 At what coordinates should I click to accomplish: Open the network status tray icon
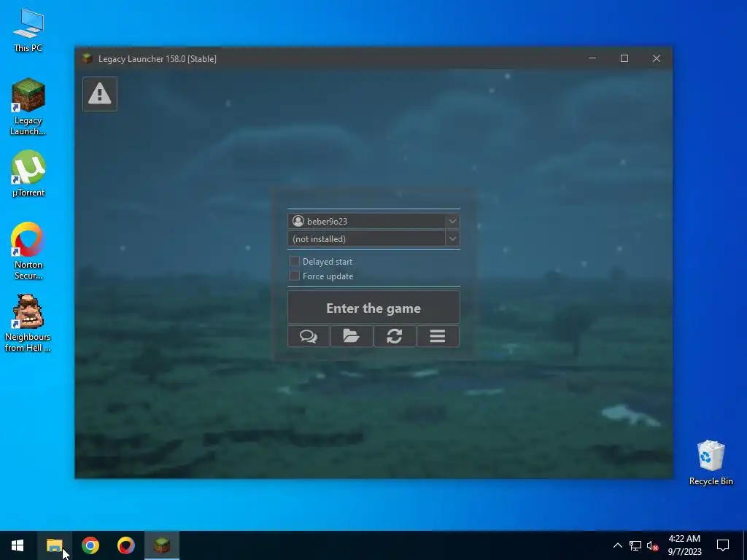tap(635, 545)
